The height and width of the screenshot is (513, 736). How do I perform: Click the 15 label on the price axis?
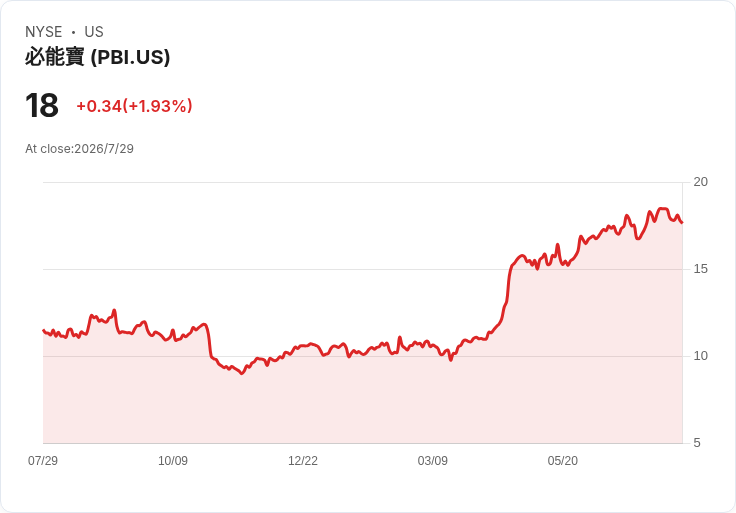pyautogui.click(x=700, y=269)
